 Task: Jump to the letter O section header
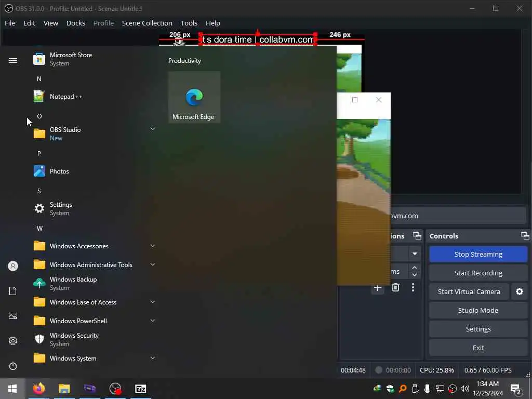point(39,116)
